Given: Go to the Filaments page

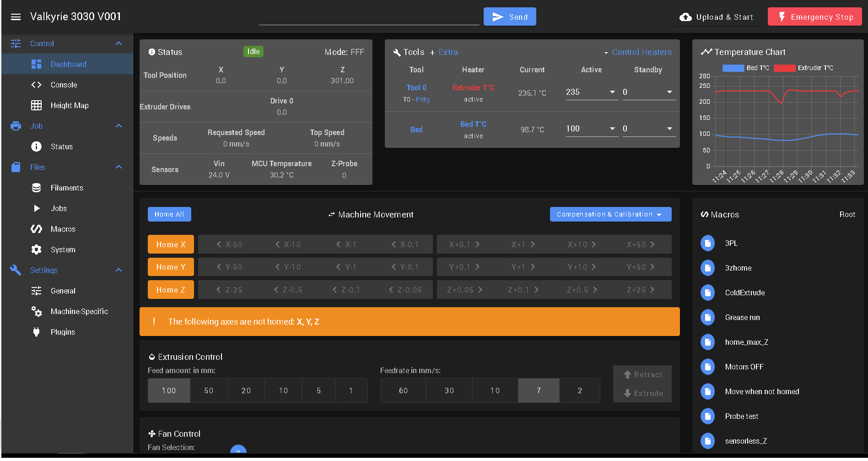Looking at the screenshot, I should coord(67,188).
